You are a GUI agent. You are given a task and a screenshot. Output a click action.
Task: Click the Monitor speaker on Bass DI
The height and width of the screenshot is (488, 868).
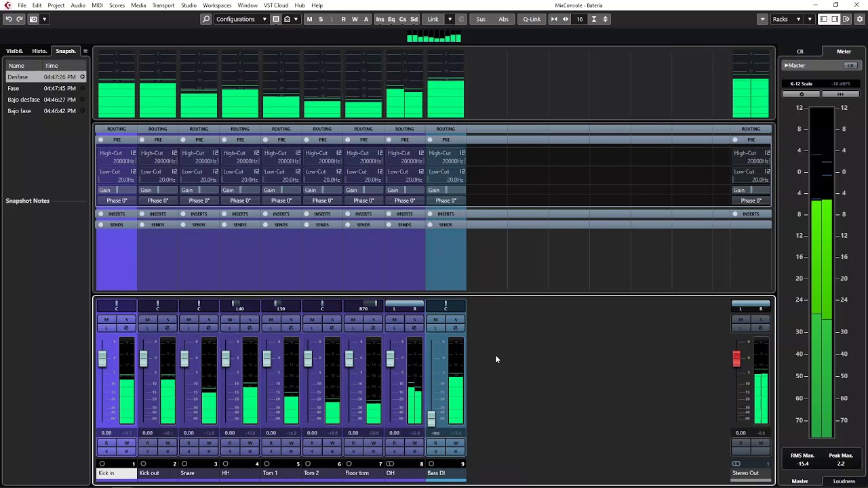(x=435, y=451)
